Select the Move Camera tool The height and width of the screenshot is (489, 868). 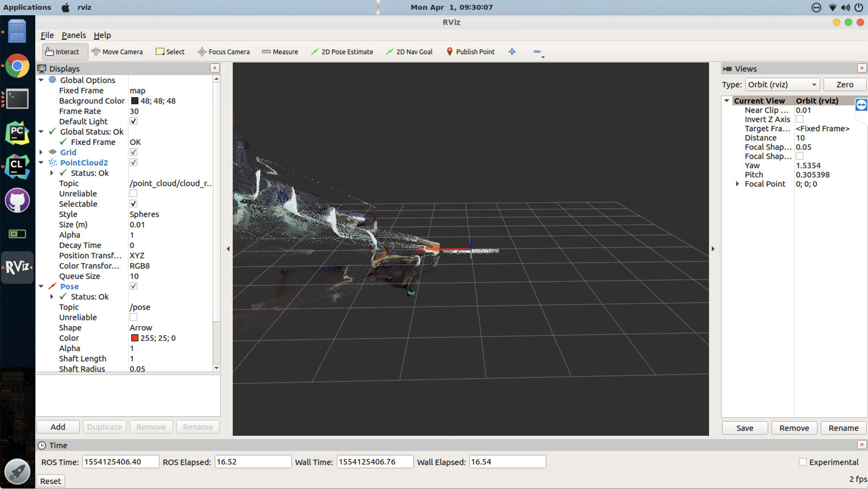point(117,52)
